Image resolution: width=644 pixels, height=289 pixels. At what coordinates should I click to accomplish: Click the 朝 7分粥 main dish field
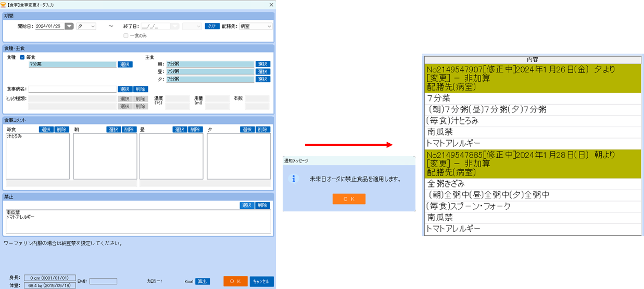[210, 64]
